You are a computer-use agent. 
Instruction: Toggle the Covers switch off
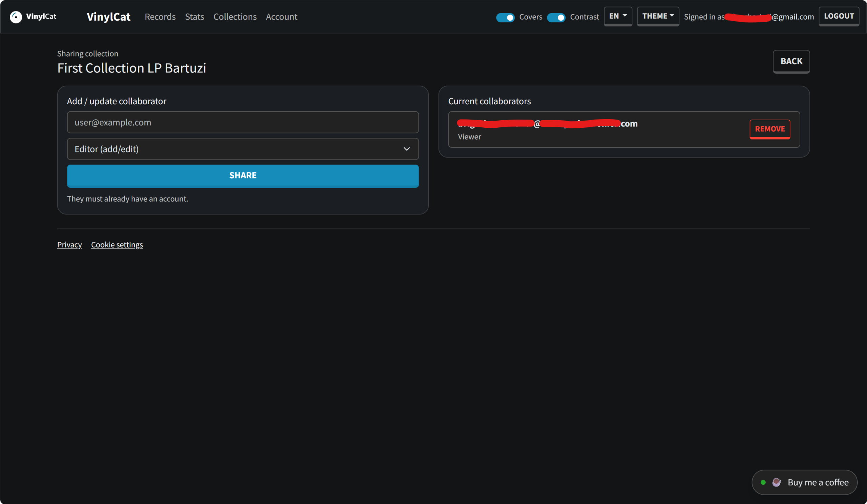click(505, 17)
